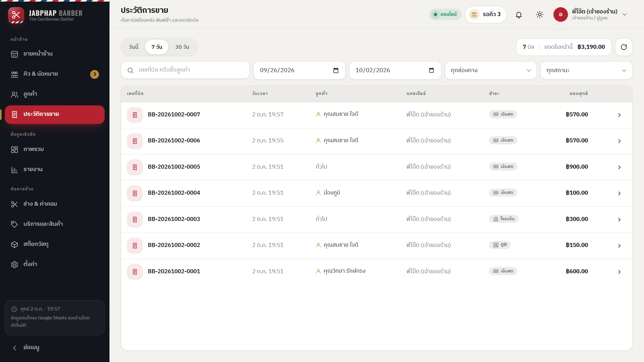
Task: Open คิว & นัดหมาย menu item
Action: point(55,74)
